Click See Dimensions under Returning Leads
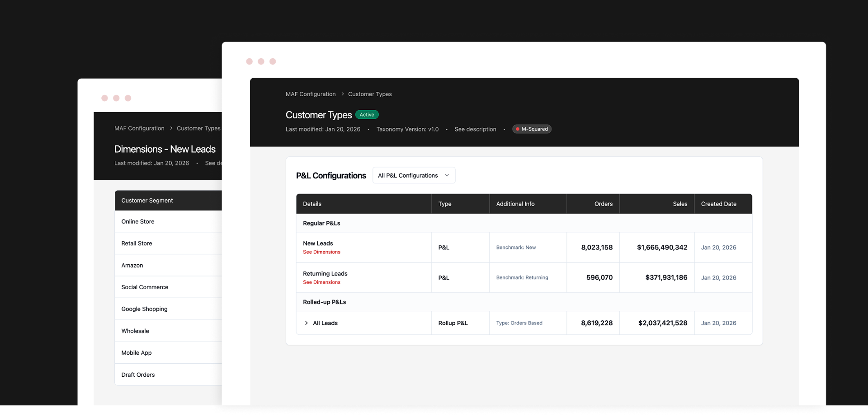 click(x=321, y=282)
